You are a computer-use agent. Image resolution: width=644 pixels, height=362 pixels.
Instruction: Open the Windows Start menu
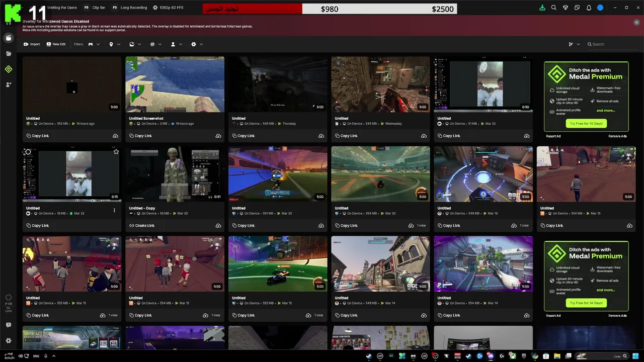pyautogui.click(x=636, y=356)
